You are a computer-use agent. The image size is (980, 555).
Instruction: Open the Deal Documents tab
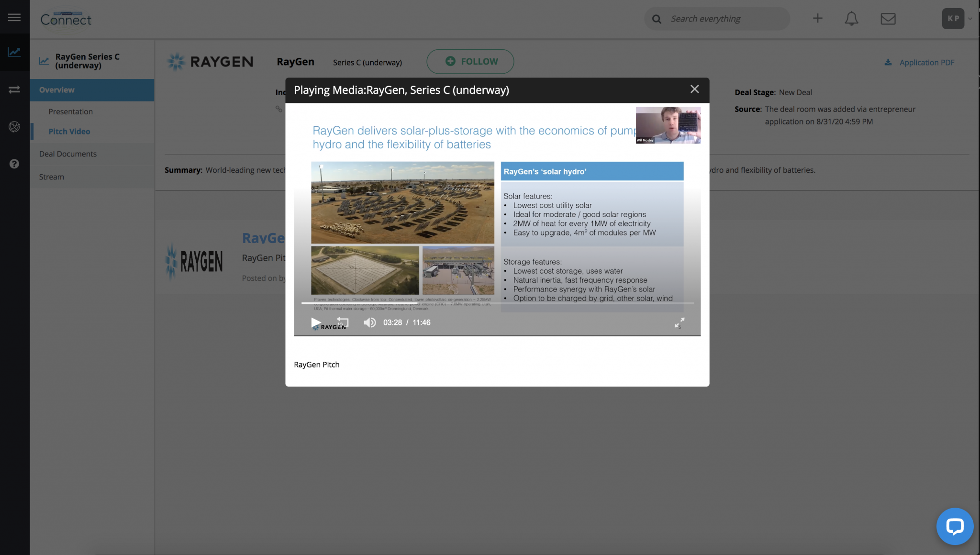[67, 154]
